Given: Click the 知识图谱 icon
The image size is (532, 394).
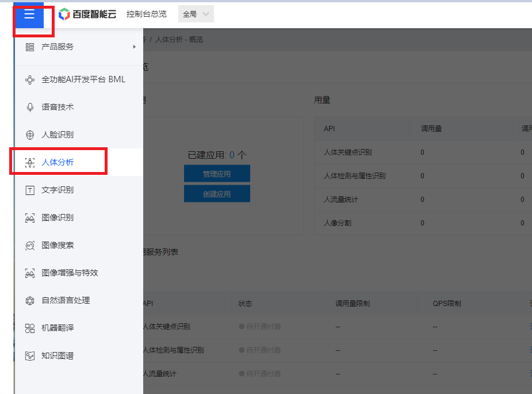Looking at the screenshot, I should pyautogui.click(x=30, y=356).
